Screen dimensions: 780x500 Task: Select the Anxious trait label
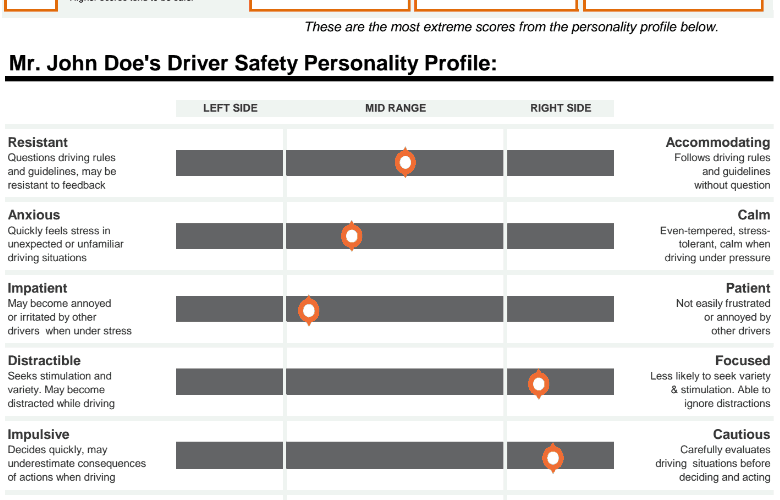click(x=34, y=215)
